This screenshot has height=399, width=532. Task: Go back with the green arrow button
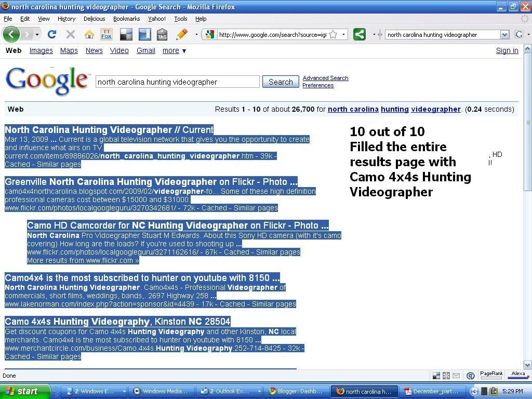[x=11, y=34]
